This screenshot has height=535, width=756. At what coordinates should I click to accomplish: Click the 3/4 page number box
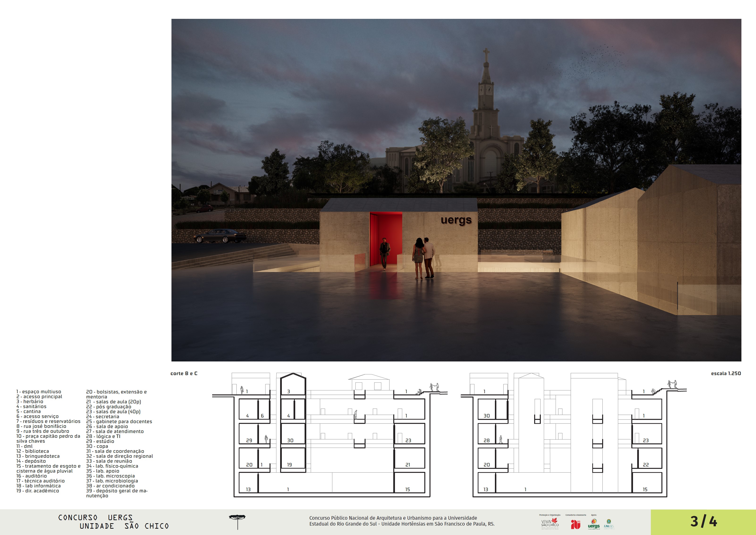pyautogui.click(x=703, y=522)
